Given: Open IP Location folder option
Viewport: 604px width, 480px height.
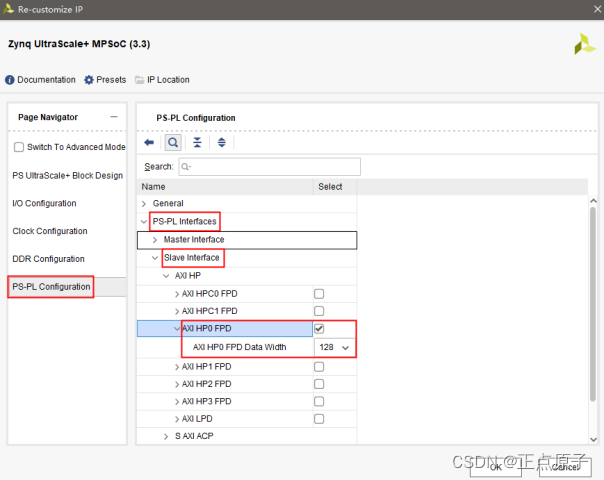Looking at the screenshot, I should (162, 80).
